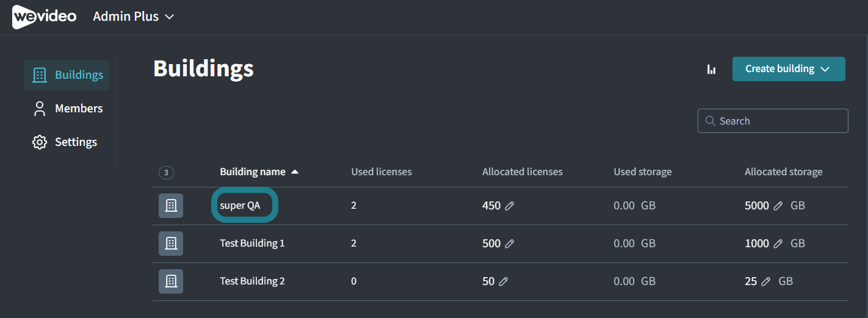Click the WeVideo logo
This screenshot has height=318, width=868.
point(44,16)
